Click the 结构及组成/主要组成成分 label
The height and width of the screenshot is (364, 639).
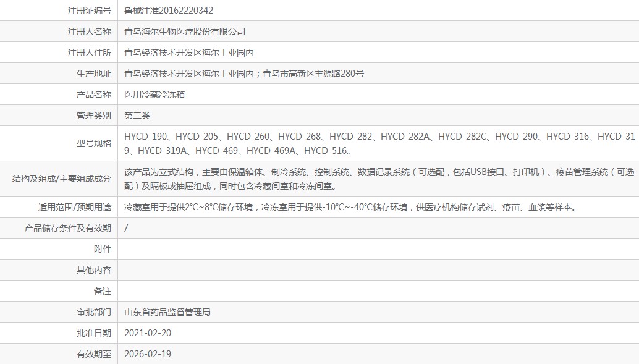(62, 179)
